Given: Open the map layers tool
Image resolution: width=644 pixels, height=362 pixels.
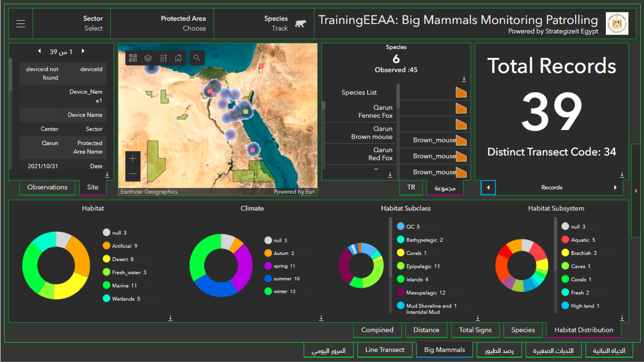Looking at the screenshot, I should pyautogui.click(x=148, y=58).
